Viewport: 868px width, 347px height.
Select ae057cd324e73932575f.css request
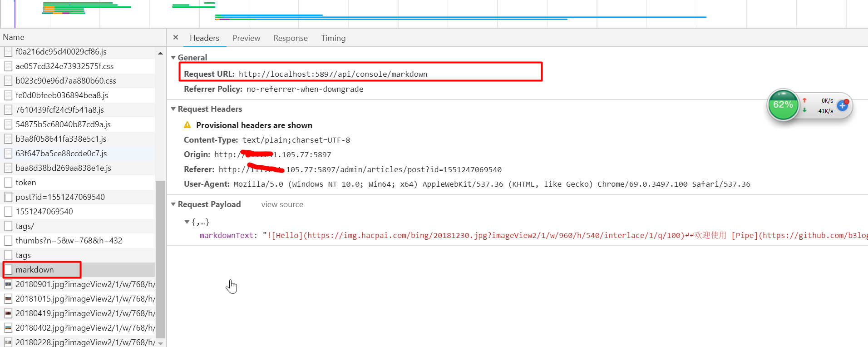(77, 66)
